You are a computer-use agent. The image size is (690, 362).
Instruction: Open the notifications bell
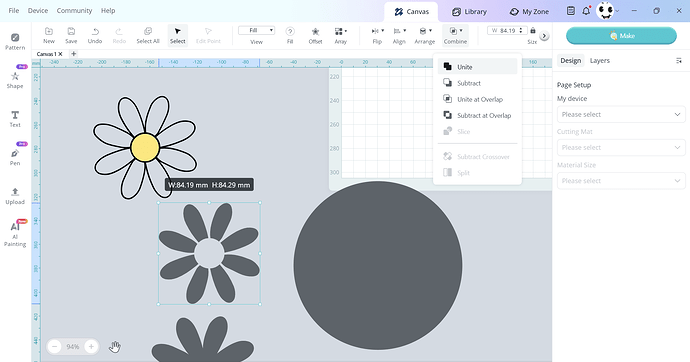tap(586, 11)
